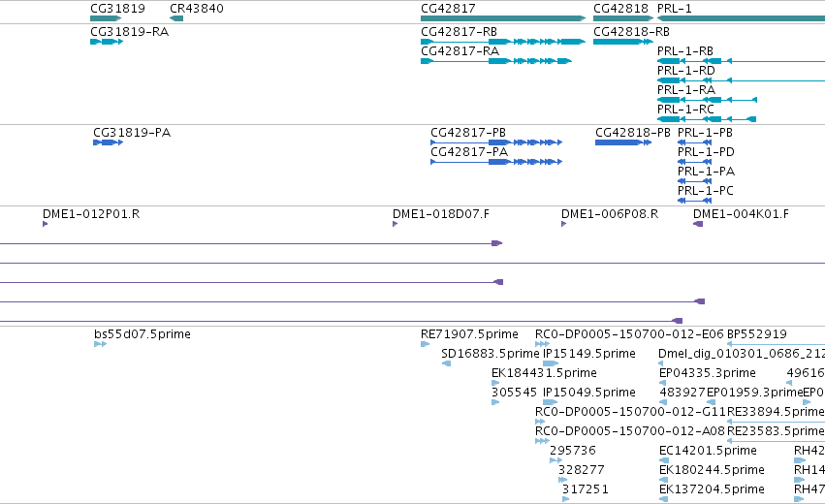825x504 pixels.
Task: Click transcript PRL-1-RA
Action: (707, 100)
